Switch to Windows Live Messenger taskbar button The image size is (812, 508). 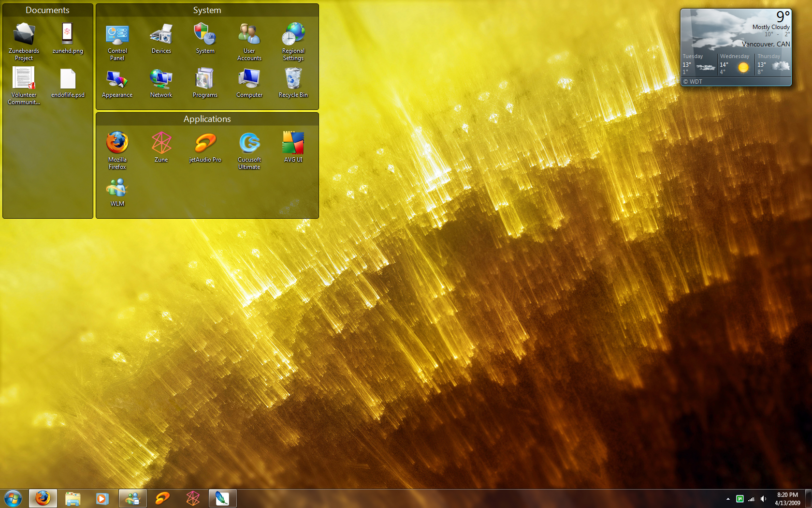click(x=132, y=498)
